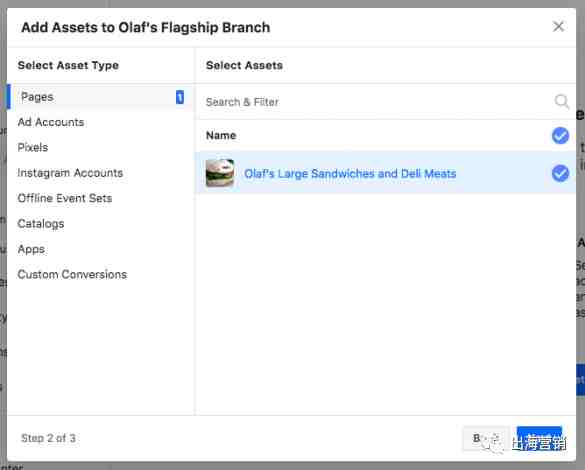Click the Select Assets heading

(244, 65)
